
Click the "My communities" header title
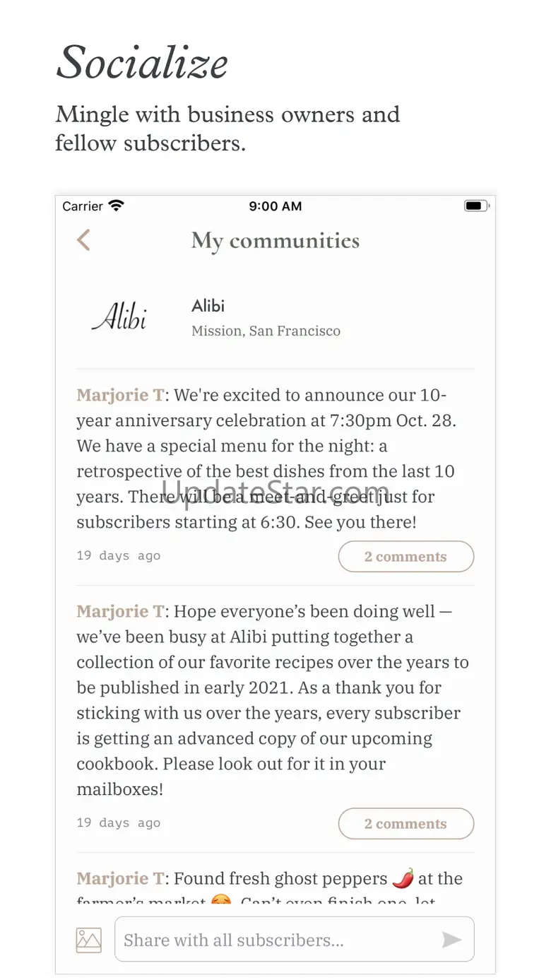(275, 241)
